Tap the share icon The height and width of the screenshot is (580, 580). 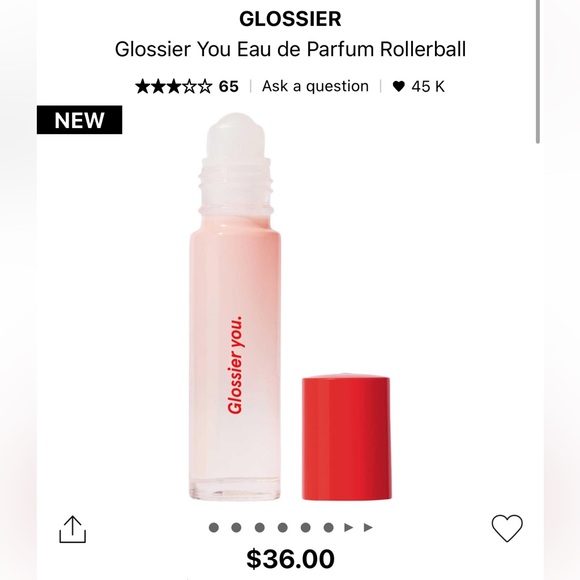click(x=72, y=529)
